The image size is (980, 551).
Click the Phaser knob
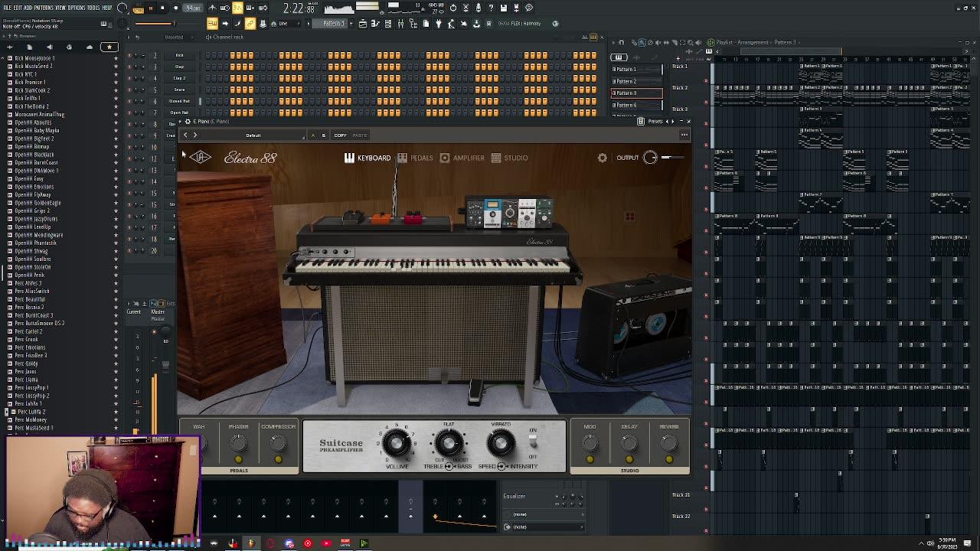(238, 442)
